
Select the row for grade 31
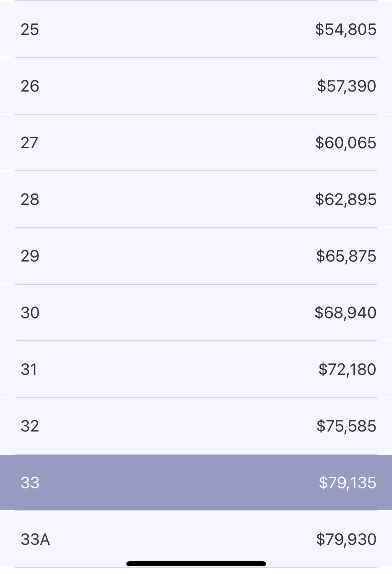tap(196, 369)
